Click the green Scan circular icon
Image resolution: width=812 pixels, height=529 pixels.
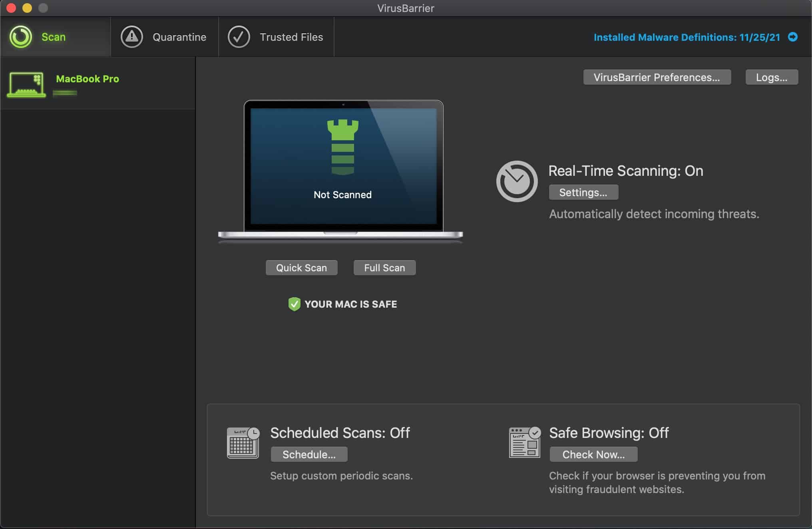pyautogui.click(x=21, y=37)
